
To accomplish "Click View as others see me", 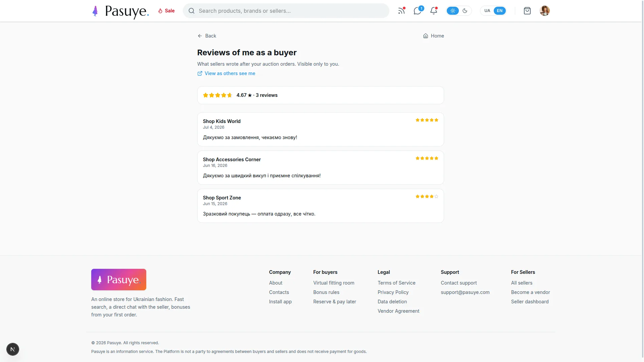I will click(226, 73).
